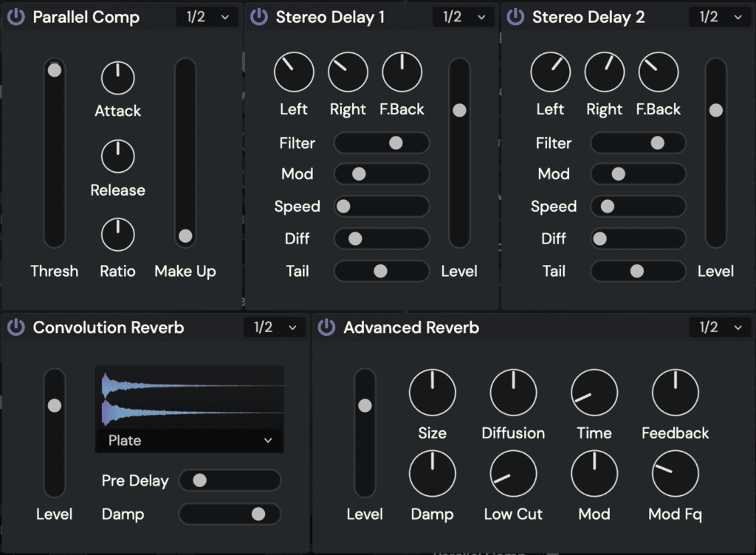Open Stereo Delay 2 1/2 output dropdown
The width and height of the screenshot is (756, 555).
point(721,17)
